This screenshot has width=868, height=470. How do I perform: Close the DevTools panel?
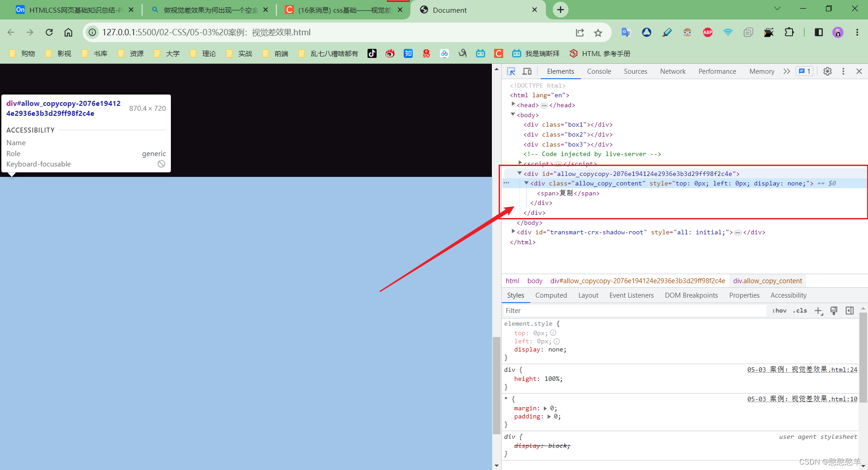[x=859, y=71]
